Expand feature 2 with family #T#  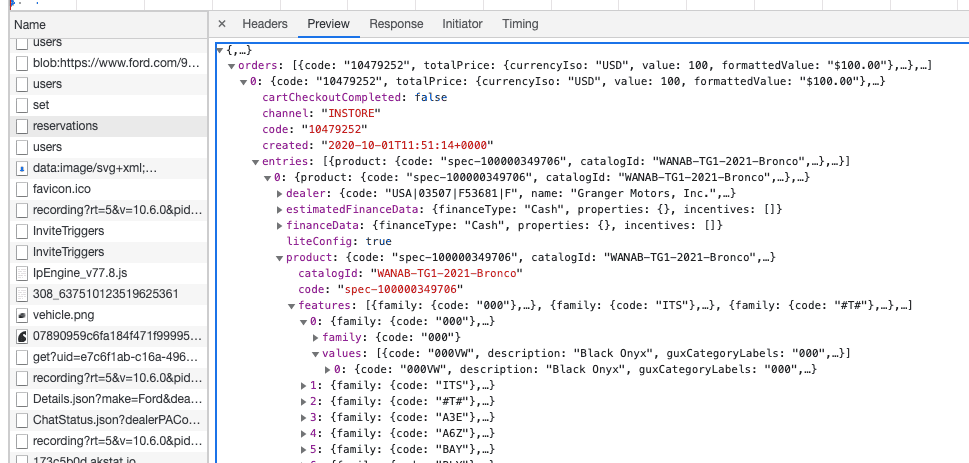(303, 402)
